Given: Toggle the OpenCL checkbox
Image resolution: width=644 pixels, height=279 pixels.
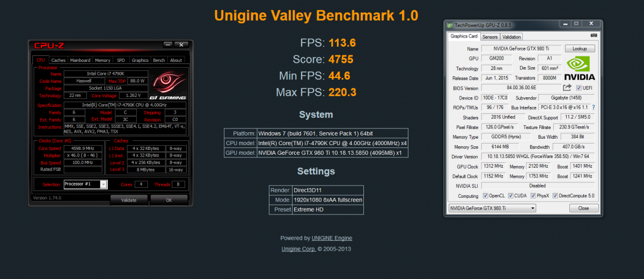Looking at the screenshot, I should (485, 196).
